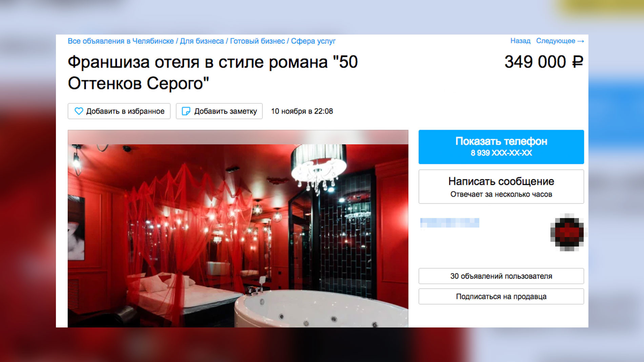This screenshot has width=644, height=362.
Task: Click Написать сообщение button
Action: click(x=501, y=187)
